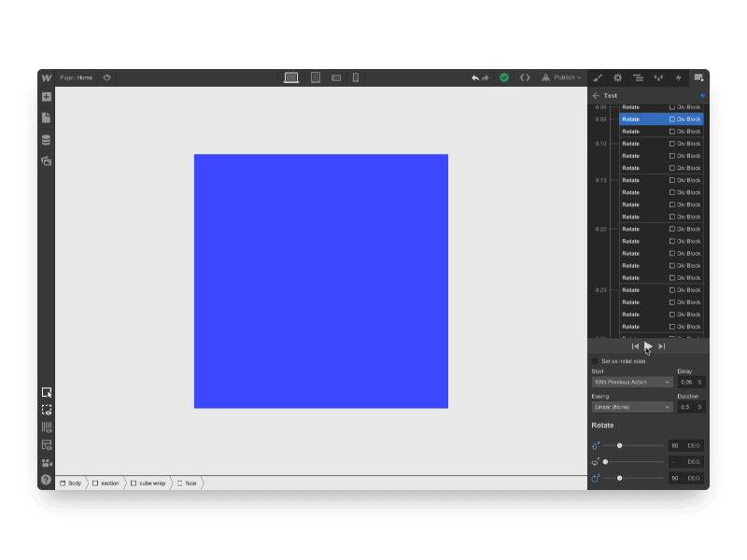Switch to mobile portrait preview mode
Viewport: 747px width, 560px height.
tap(355, 77)
